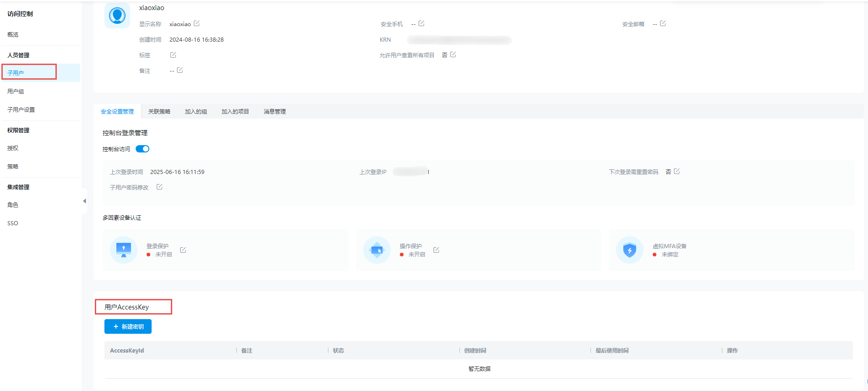Edit the reset-password-on-next-login setting

pyautogui.click(x=677, y=171)
